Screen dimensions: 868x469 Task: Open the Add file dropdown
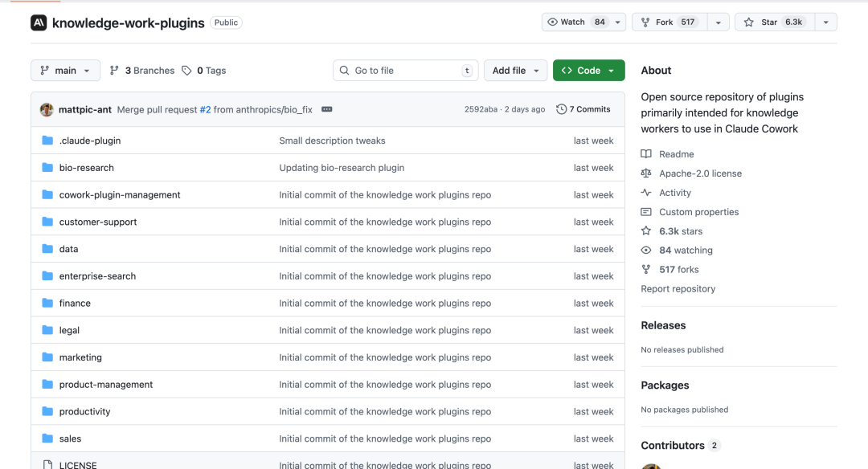coord(515,71)
